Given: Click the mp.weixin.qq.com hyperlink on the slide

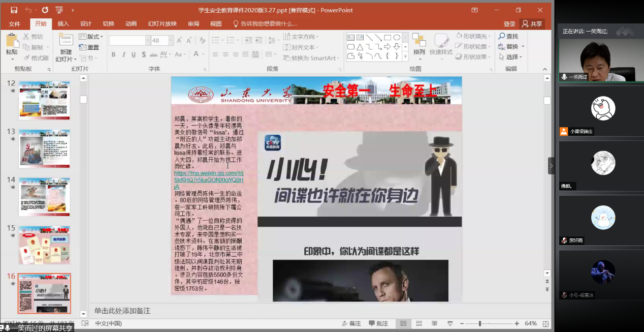Looking at the screenshot, I should click(208, 180).
